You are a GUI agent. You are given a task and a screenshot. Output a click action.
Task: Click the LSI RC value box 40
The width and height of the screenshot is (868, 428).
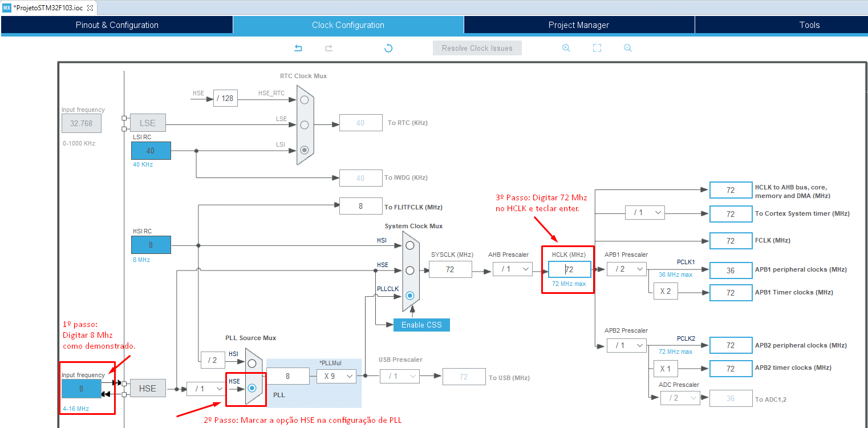(151, 151)
